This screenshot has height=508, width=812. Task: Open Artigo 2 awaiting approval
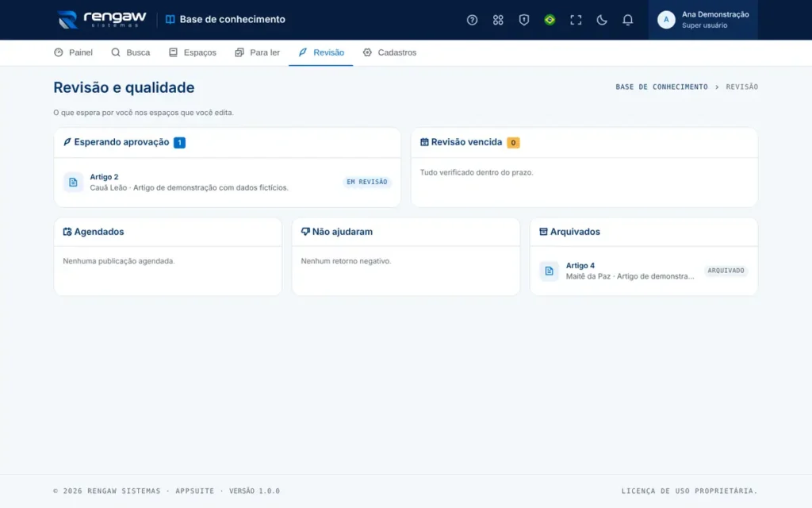click(228, 182)
